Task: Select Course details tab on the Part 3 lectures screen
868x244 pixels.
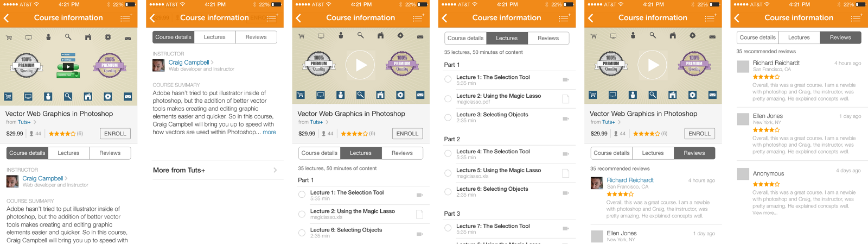Action: (x=465, y=38)
